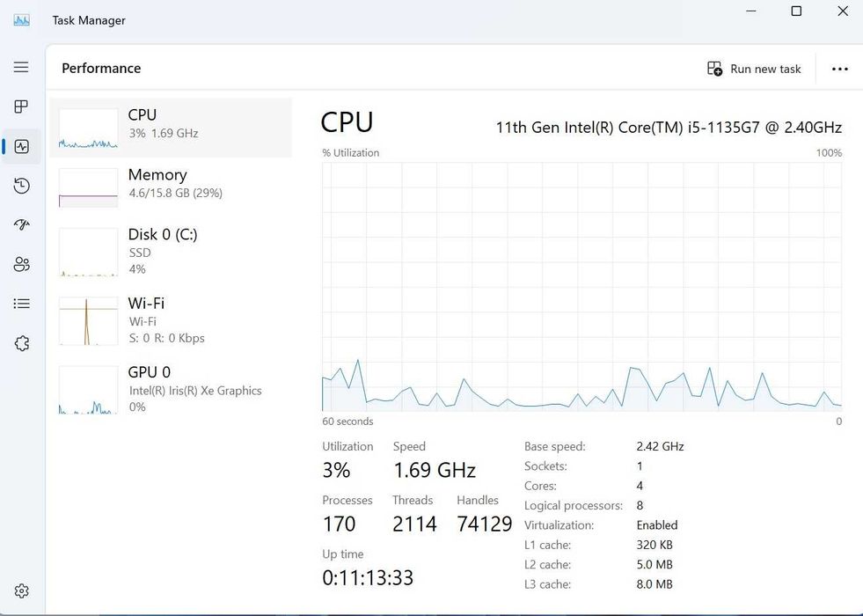Select the Performance page icon
Image resolution: width=863 pixels, height=616 pixels.
point(21,146)
